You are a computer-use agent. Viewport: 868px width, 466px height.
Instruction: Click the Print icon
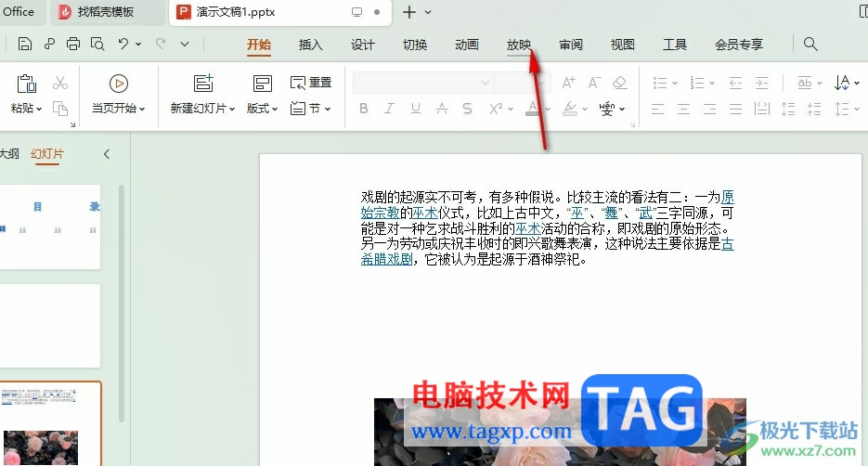pyautogui.click(x=73, y=44)
